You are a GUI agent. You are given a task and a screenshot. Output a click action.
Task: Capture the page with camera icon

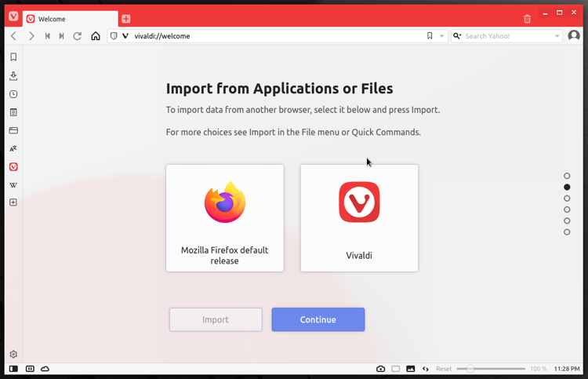pos(380,369)
